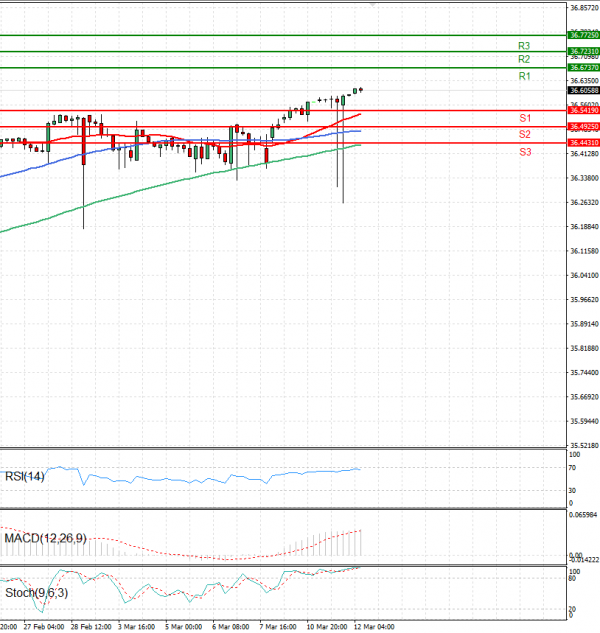
Task: Click the RSI(14) indicator label
Action: click(x=24, y=477)
